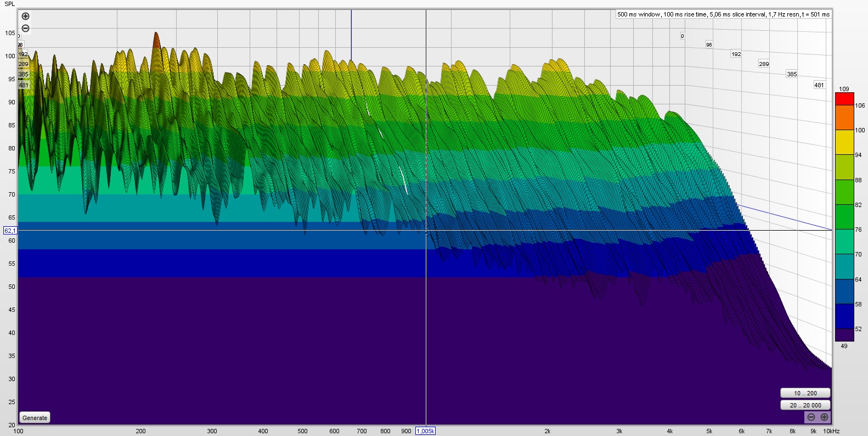Viewport: 868px width, 436px height.
Task: Click the 20 label on the SPL axis
Action: 12,425
